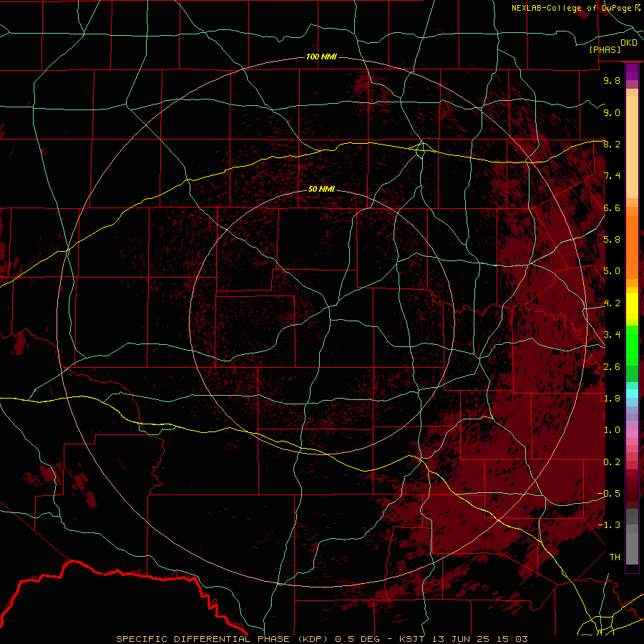The height and width of the screenshot is (644, 644).
Task: Click the [PHAS] label above the color scale
Action: (605, 50)
